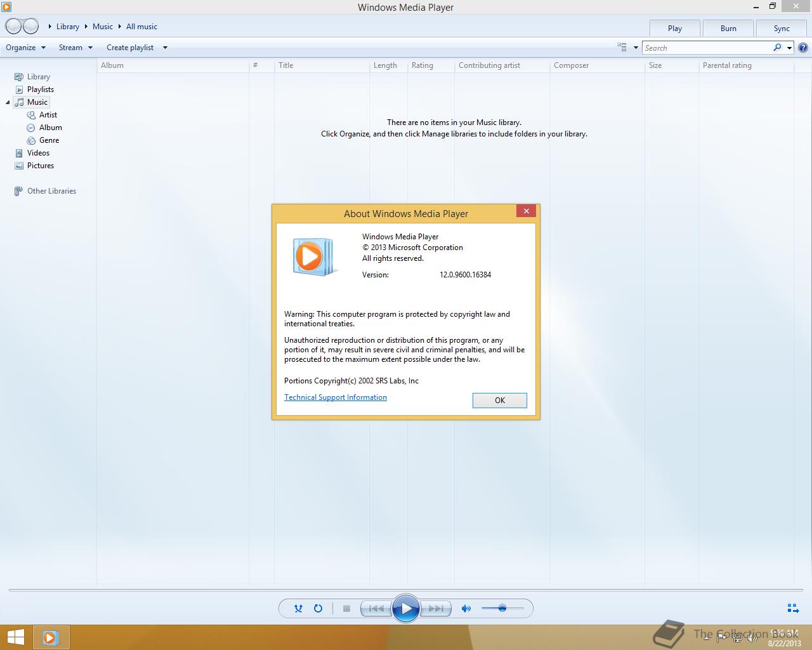The width and height of the screenshot is (812, 650).
Task: Click OK in About dialog
Action: pyautogui.click(x=500, y=401)
